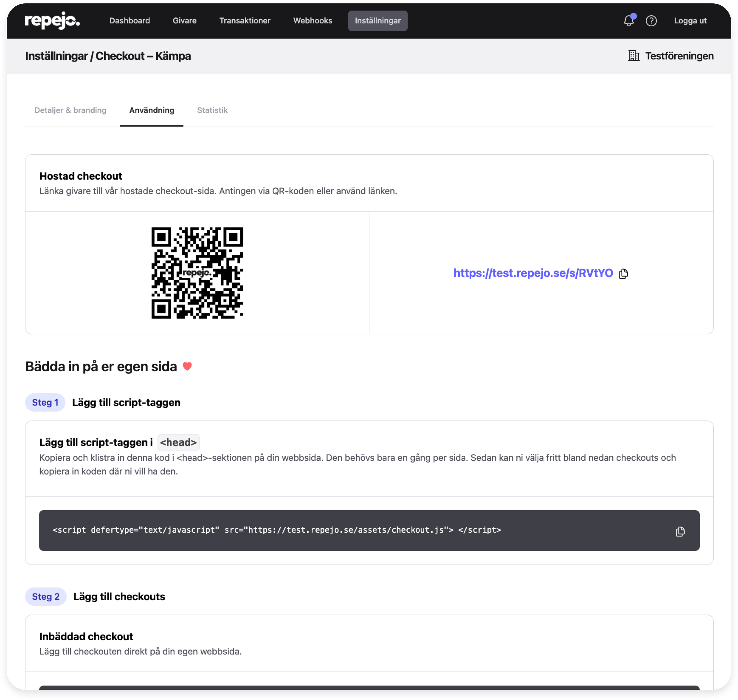The height and width of the screenshot is (700, 738).
Task: Switch to the Detaljer & branding tab
Action: pos(70,110)
